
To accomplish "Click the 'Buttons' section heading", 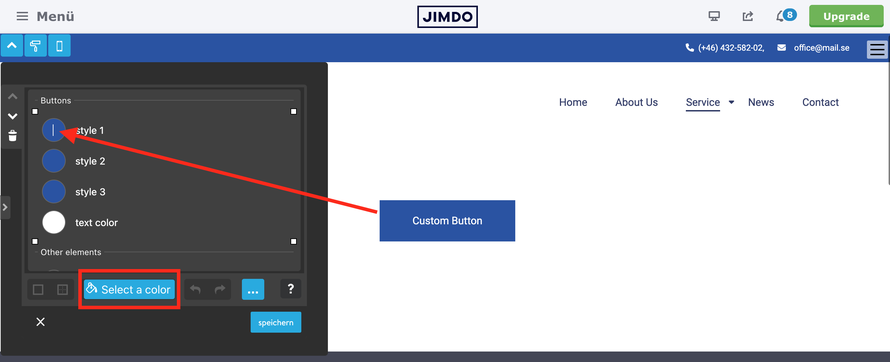I will click(x=56, y=100).
